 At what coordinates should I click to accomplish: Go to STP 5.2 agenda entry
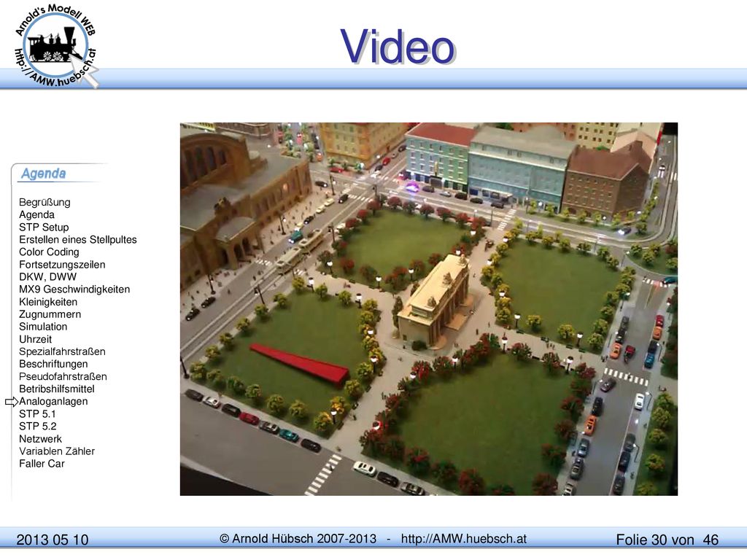pos(38,426)
